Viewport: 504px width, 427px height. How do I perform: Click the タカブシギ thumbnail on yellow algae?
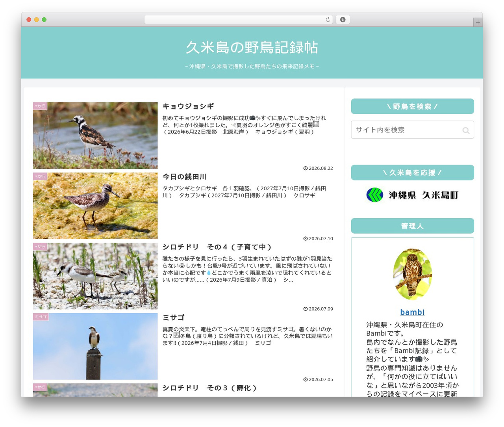click(95, 206)
